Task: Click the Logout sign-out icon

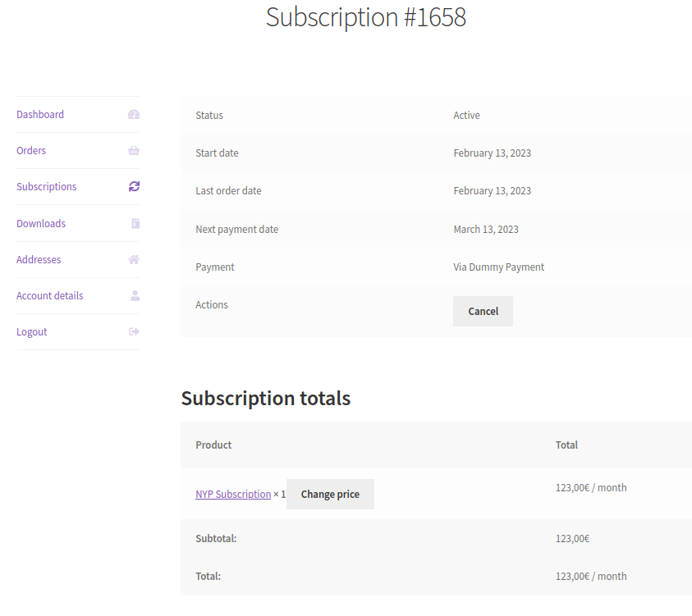Action: pos(133,331)
